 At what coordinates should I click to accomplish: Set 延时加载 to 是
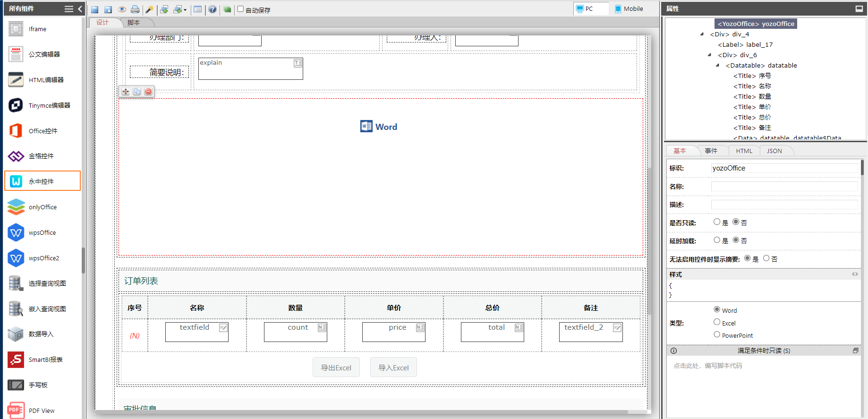[717, 240]
